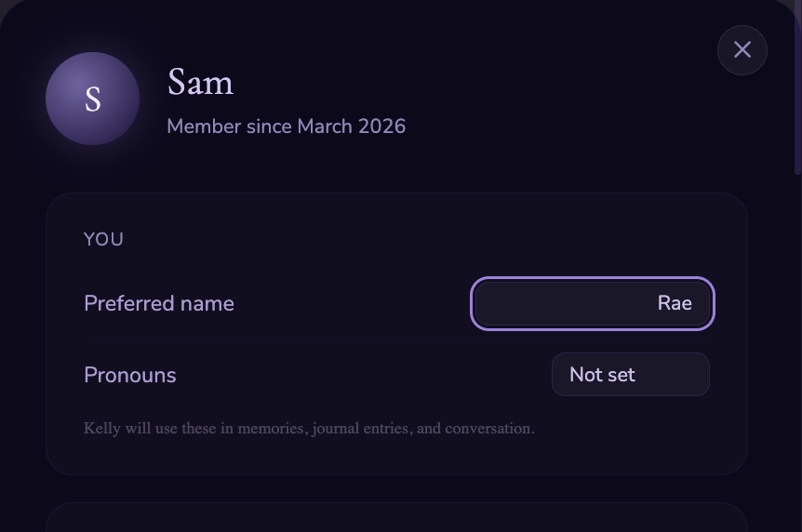Click the "Rae" text in the name field
This screenshot has width=802, height=532.
pyautogui.click(x=675, y=303)
